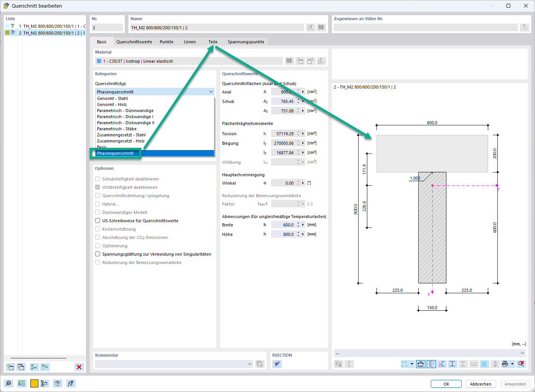Screen dimensions: 535x392
Task: Select the dimensions display icon below the graphic
Action: click(x=421, y=364)
